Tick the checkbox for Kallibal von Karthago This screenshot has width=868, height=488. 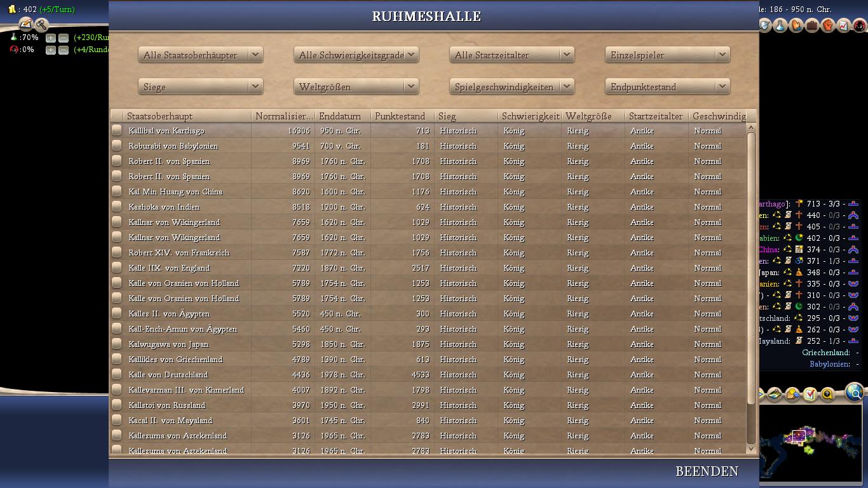pos(117,130)
